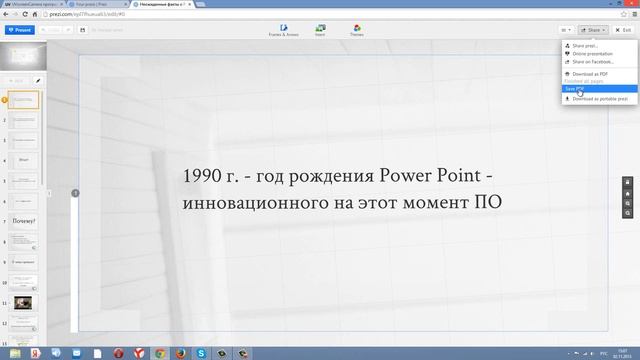Open the overview thumbnail above path list
This screenshot has height=360, width=640.
click(x=23, y=56)
